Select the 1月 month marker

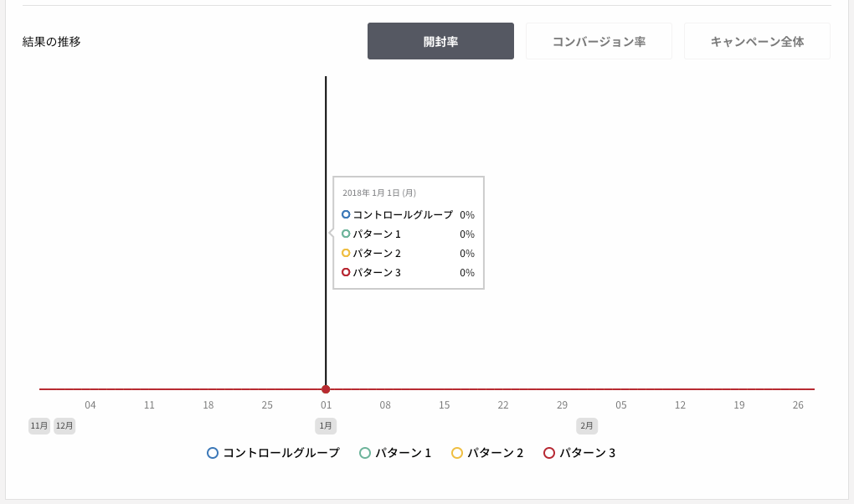tap(326, 425)
